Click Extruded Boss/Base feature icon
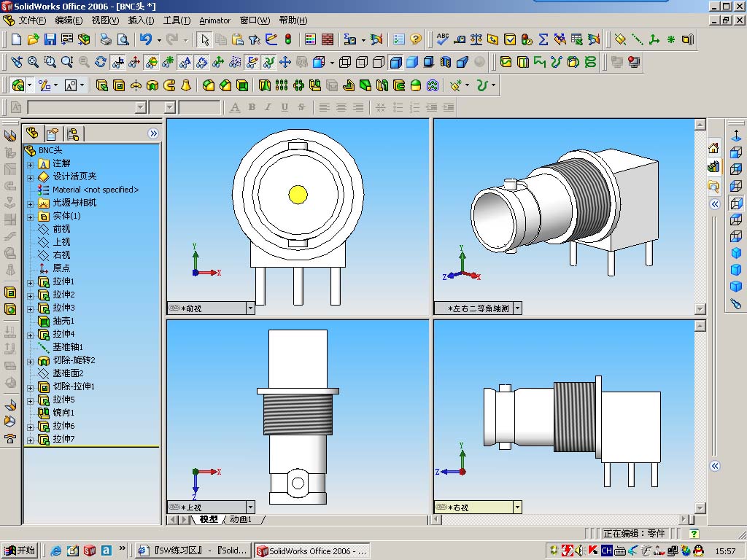The height and width of the screenshot is (560, 747). [x=102, y=85]
